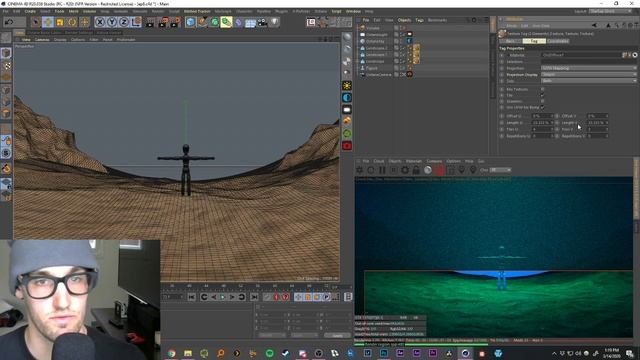Click the Length U input field
This screenshot has width=640, height=360.
tap(542, 122)
